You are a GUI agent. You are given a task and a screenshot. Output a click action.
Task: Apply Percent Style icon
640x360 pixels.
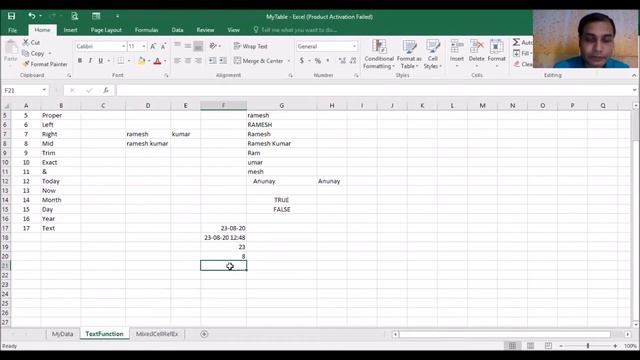pyautogui.click(x=318, y=61)
